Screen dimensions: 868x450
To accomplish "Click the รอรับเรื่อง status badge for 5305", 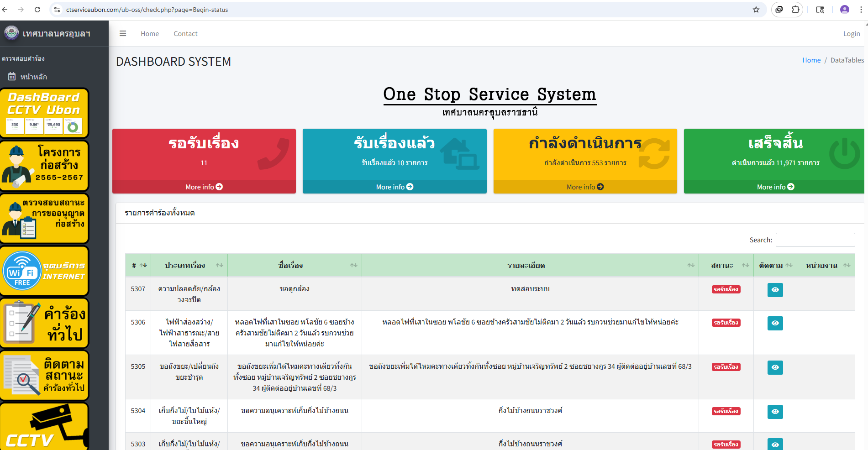I will [x=726, y=367].
